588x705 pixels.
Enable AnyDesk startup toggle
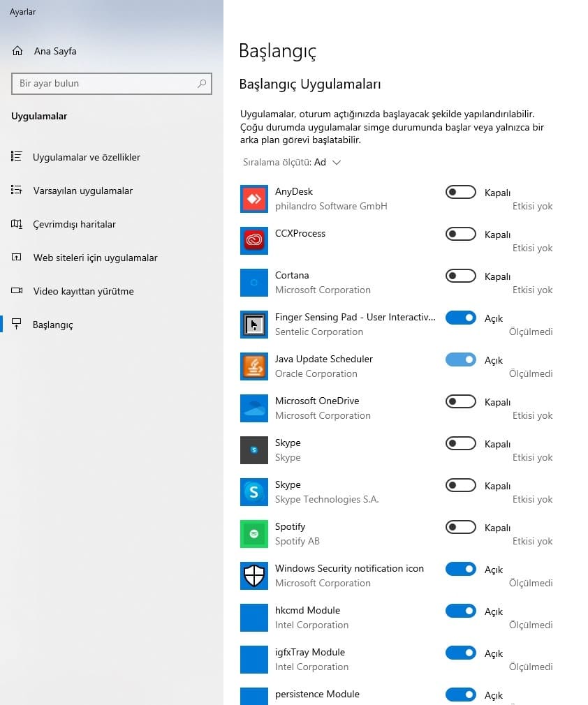(461, 192)
